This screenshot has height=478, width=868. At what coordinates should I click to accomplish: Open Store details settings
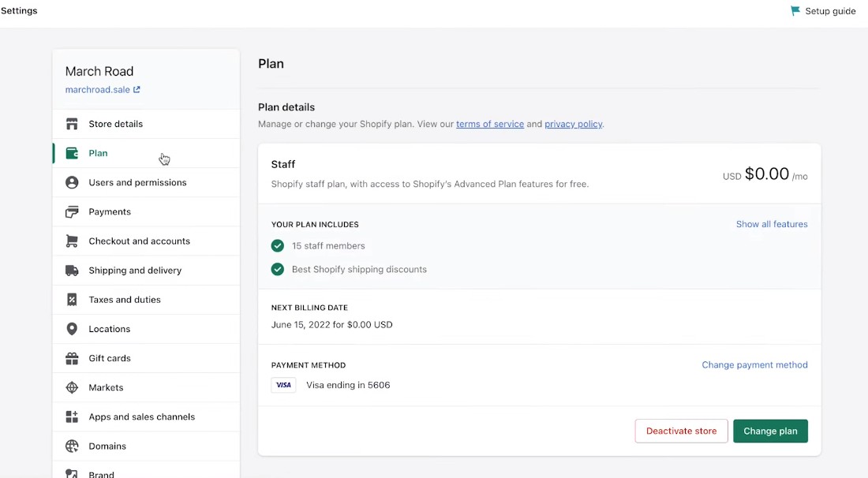coord(146,124)
